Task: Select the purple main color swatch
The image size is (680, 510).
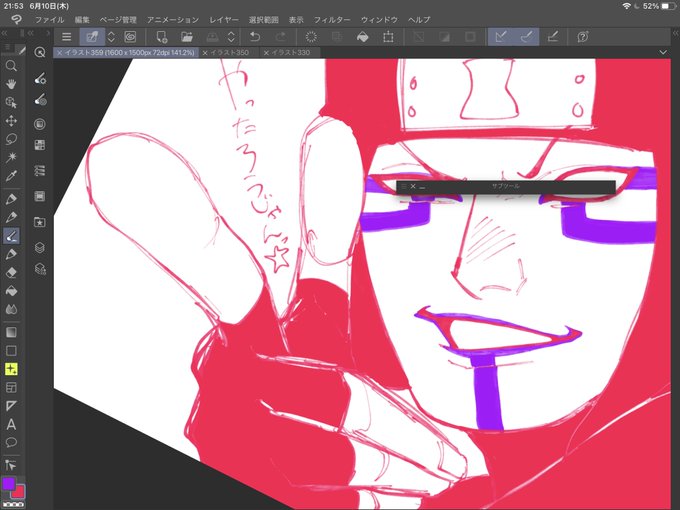Action: click(8, 484)
